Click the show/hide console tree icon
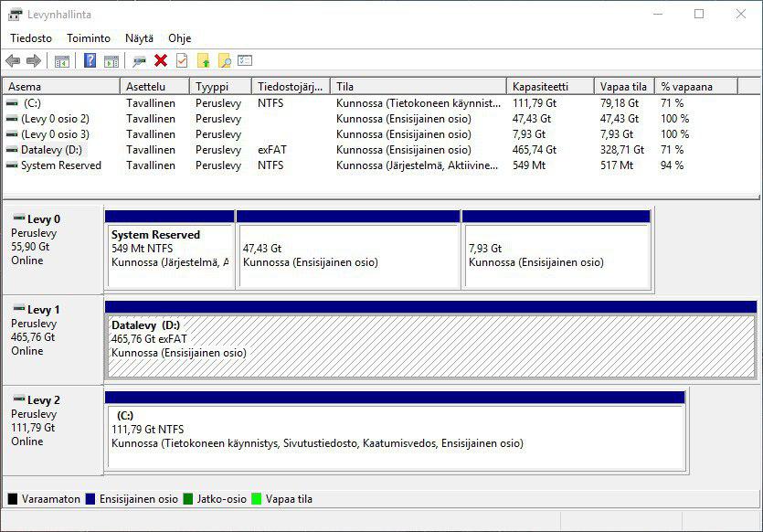Screen dimensions: 763x532 pos(62,61)
